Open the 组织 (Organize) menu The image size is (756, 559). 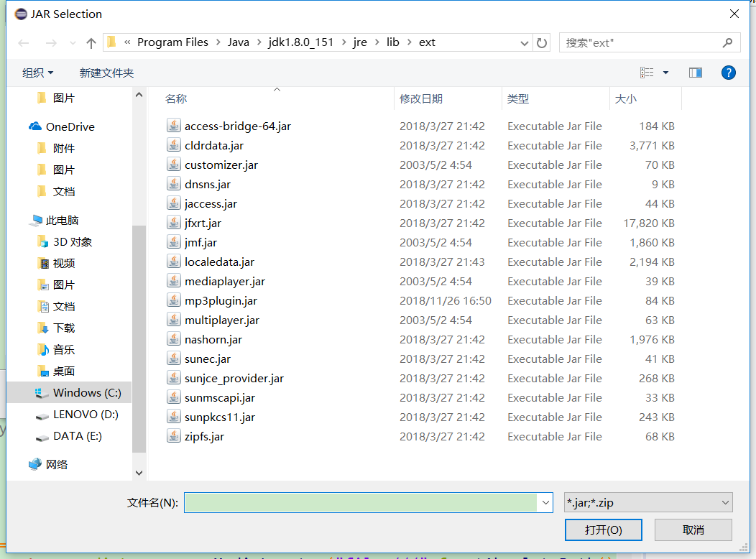click(x=37, y=72)
